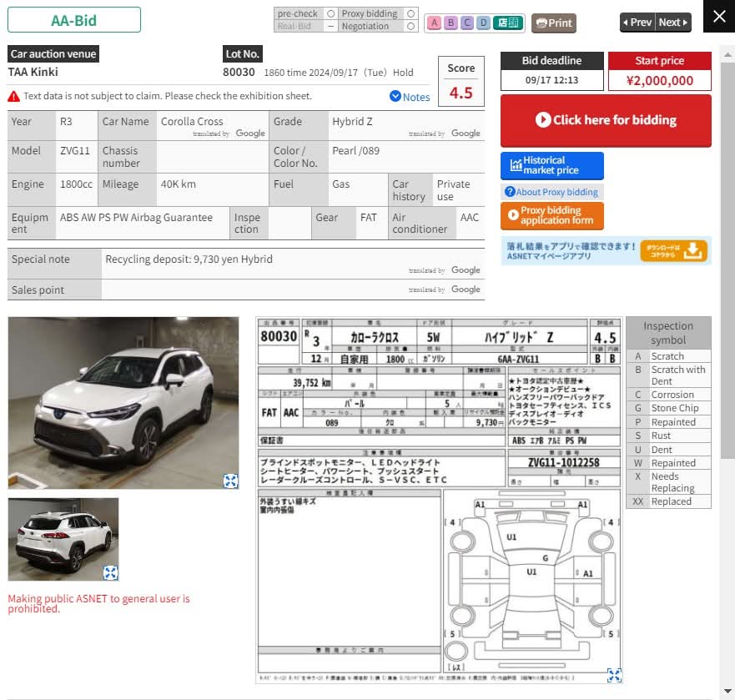Close the lot detail window
The width and height of the screenshot is (735, 700).
click(719, 17)
